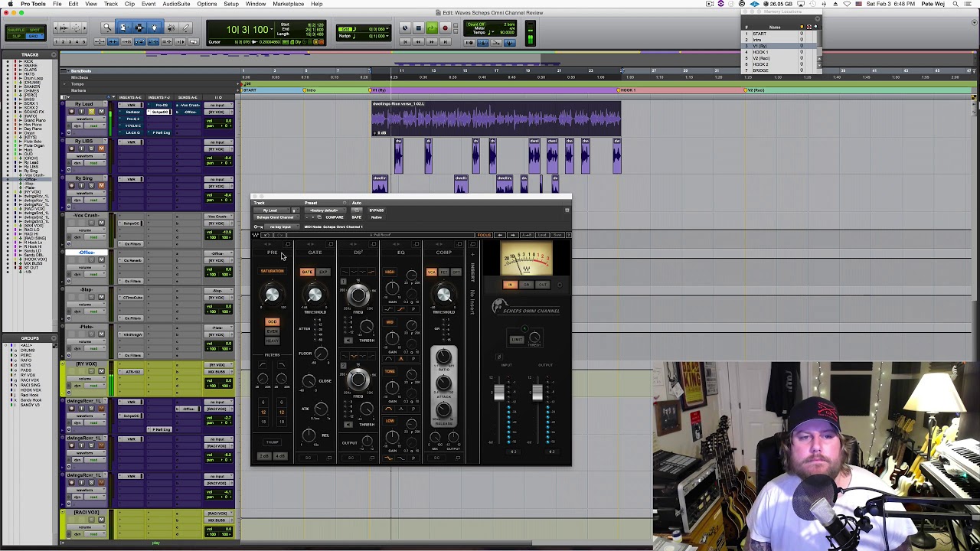Select GATE mode in the gate module
This screenshot has width=980, height=551.
(x=307, y=272)
